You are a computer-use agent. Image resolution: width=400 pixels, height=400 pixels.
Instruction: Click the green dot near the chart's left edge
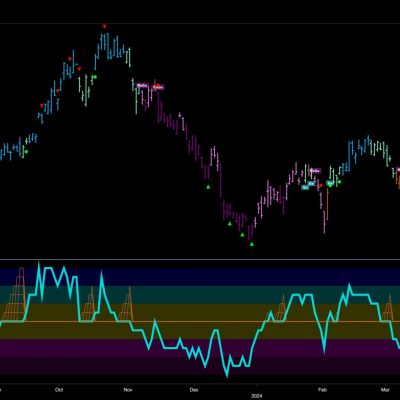pyautogui.click(x=26, y=152)
